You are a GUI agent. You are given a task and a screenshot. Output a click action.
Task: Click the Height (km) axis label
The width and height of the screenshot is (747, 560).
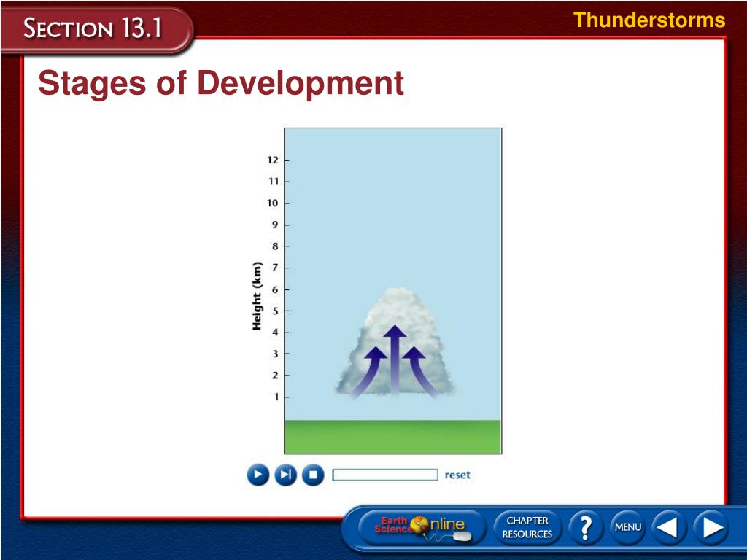point(257,296)
